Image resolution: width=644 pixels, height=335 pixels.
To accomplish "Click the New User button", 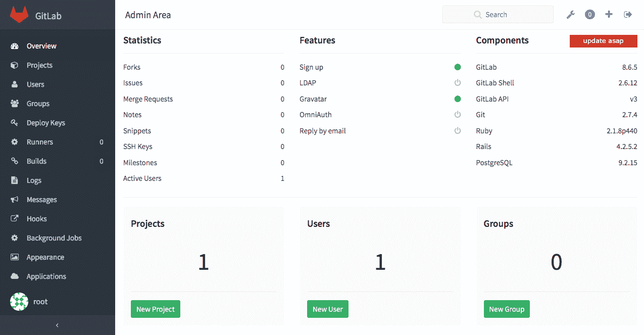I will (x=327, y=309).
